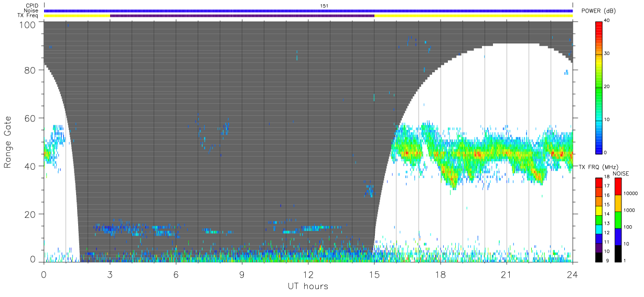Click UT hours tick label 3
644x297 pixels.
coord(110,274)
